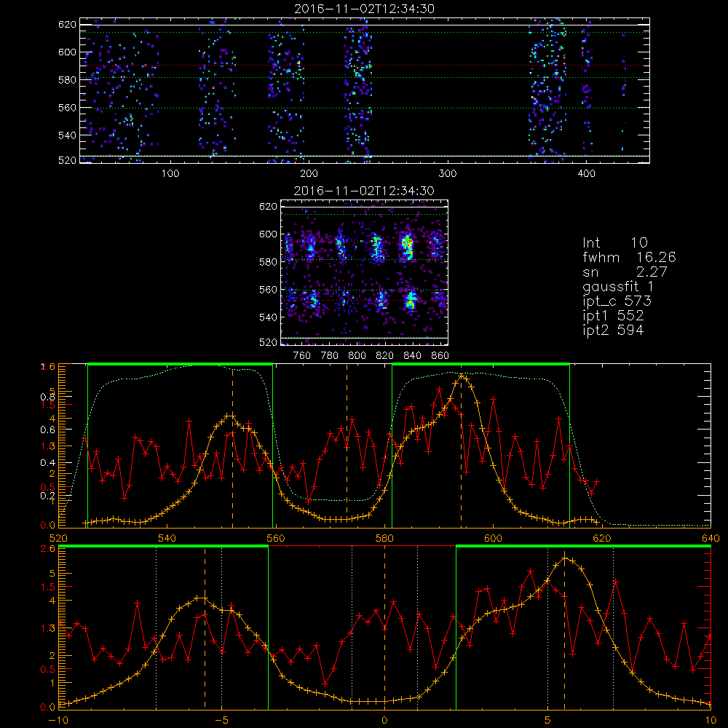Click x-axis label 100 on top image
The width and height of the screenshot is (728, 728).
pyautogui.click(x=170, y=174)
